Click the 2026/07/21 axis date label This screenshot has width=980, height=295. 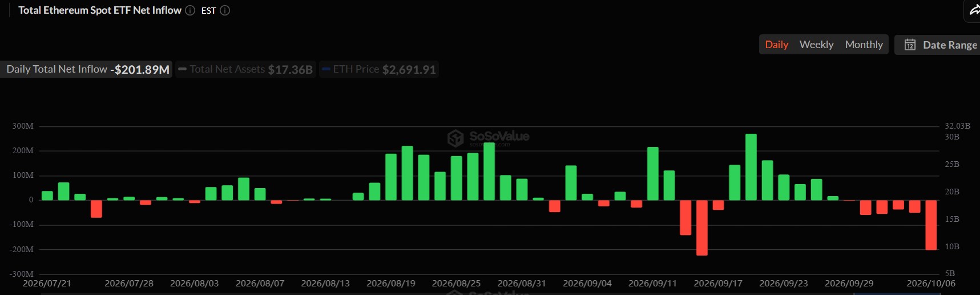(47, 284)
